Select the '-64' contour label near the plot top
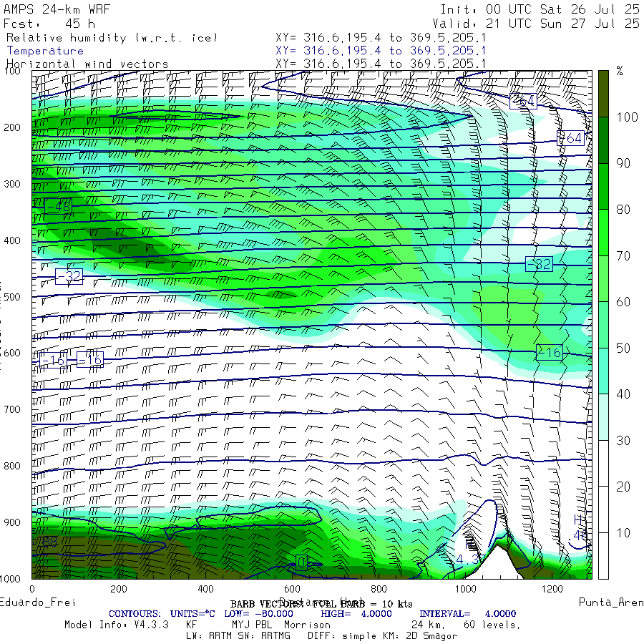Viewport: 644px width, 644px height. tap(523, 102)
